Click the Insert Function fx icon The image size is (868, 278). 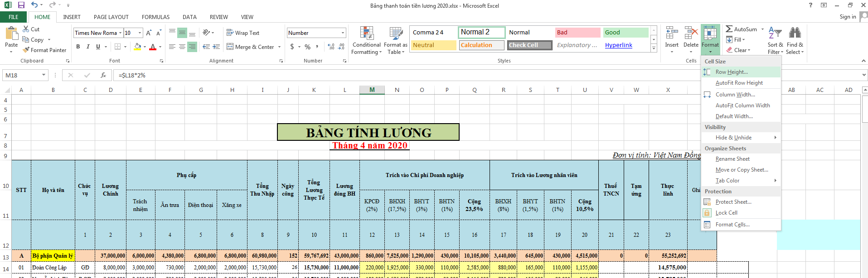pyautogui.click(x=103, y=75)
